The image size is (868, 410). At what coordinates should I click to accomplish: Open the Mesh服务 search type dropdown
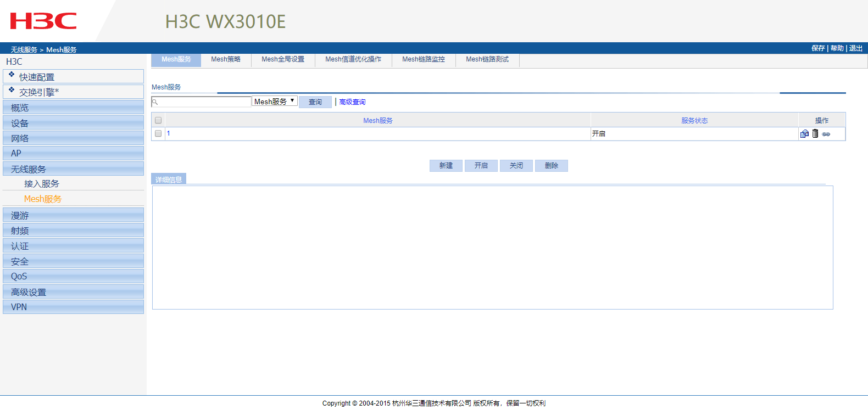(275, 101)
